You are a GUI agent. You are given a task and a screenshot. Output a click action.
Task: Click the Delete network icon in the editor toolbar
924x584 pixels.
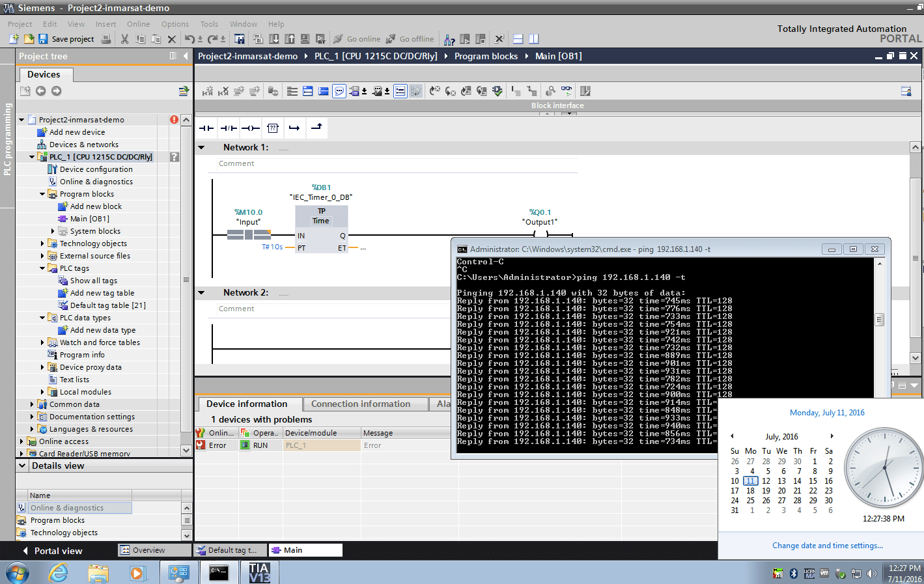point(223,91)
